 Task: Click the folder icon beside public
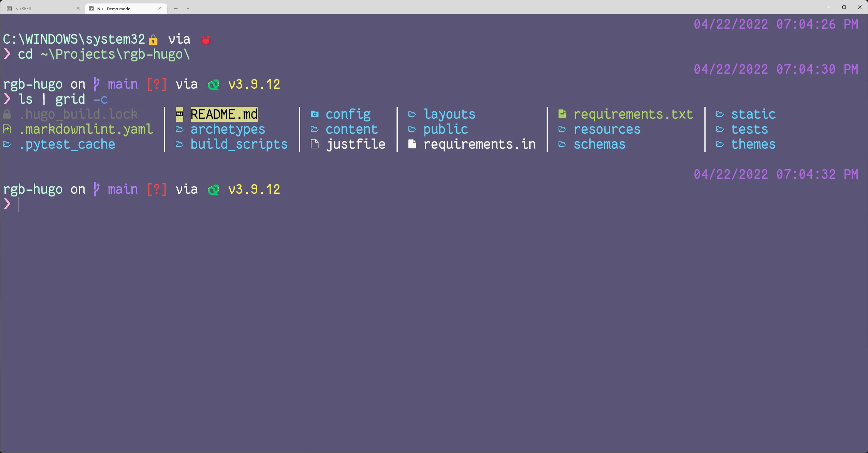412,129
